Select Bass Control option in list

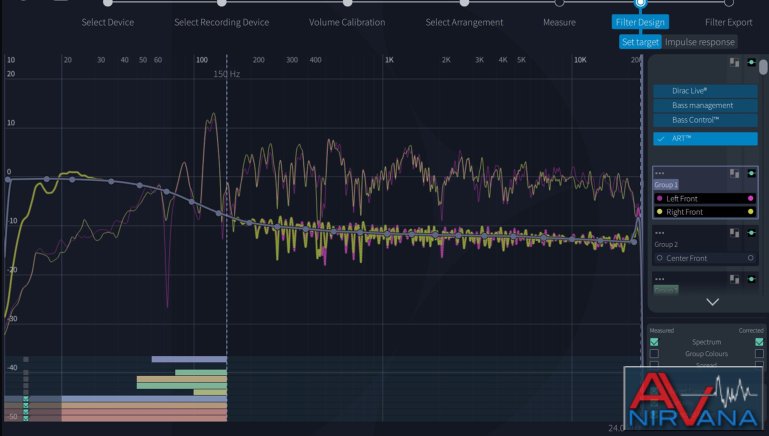pos(705,120)
